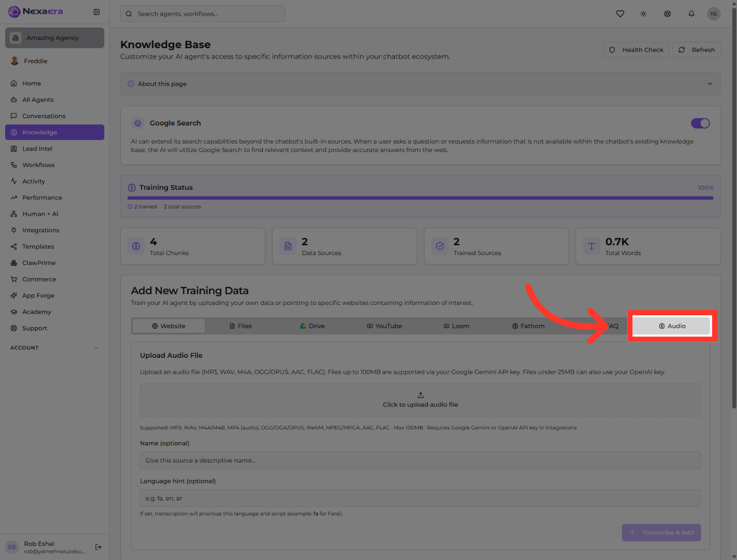Viewport: 737px width, 560px height.
Task: Switch to the Website tab
Action: pos(168,326)
